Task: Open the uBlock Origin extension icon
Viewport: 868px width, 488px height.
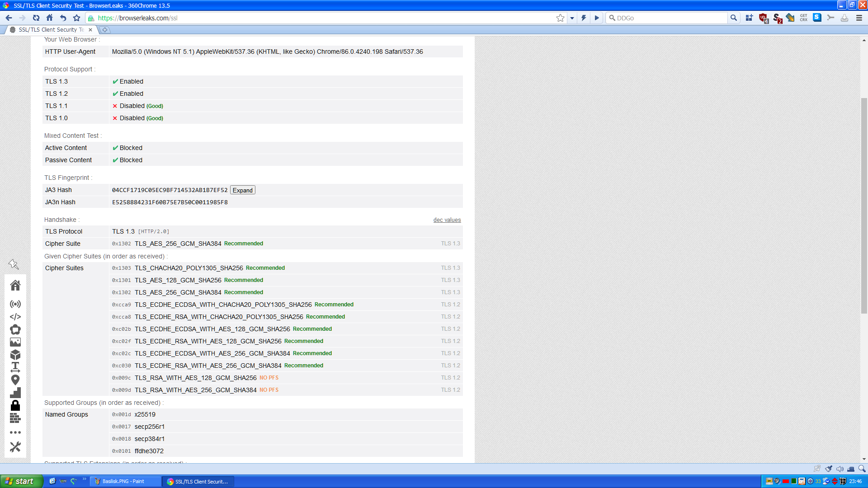Action: (763, 18)
